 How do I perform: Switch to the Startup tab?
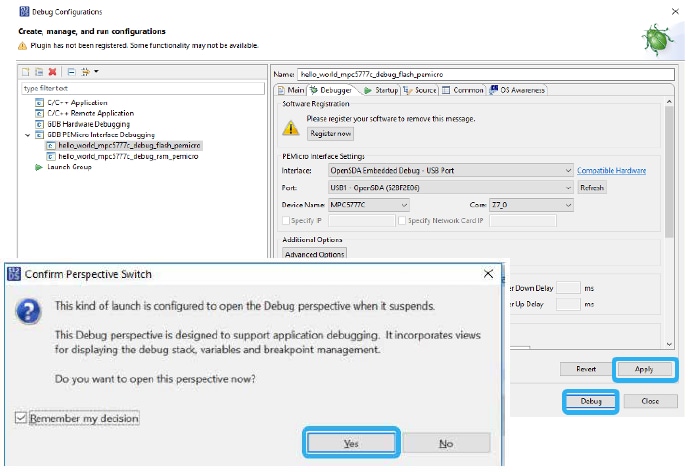pyautogui.click(x=380, y=90)
